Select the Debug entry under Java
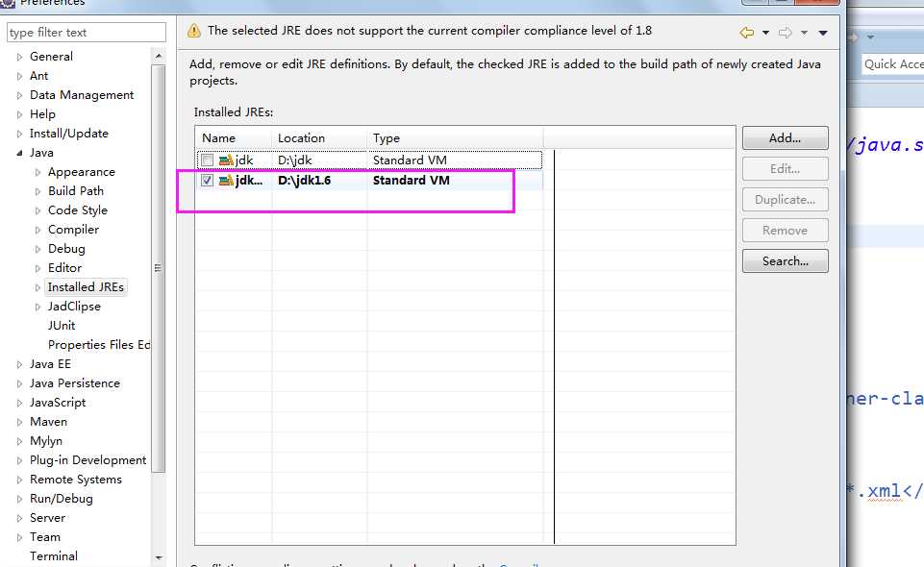The width and height of the screenshot is (924, 567). [66, 249]
